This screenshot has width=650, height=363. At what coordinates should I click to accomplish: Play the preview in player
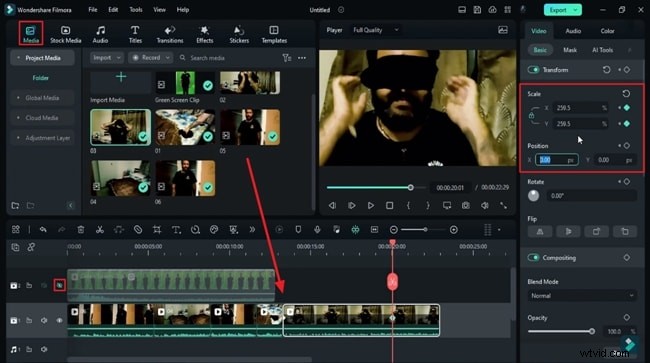pos(371,206)
